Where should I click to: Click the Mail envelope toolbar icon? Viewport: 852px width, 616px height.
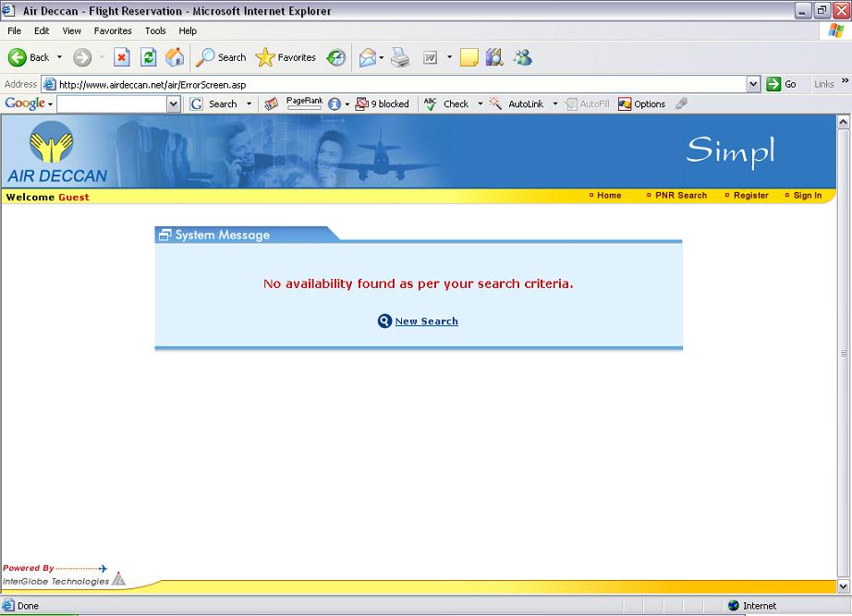(x=367, y=57)
